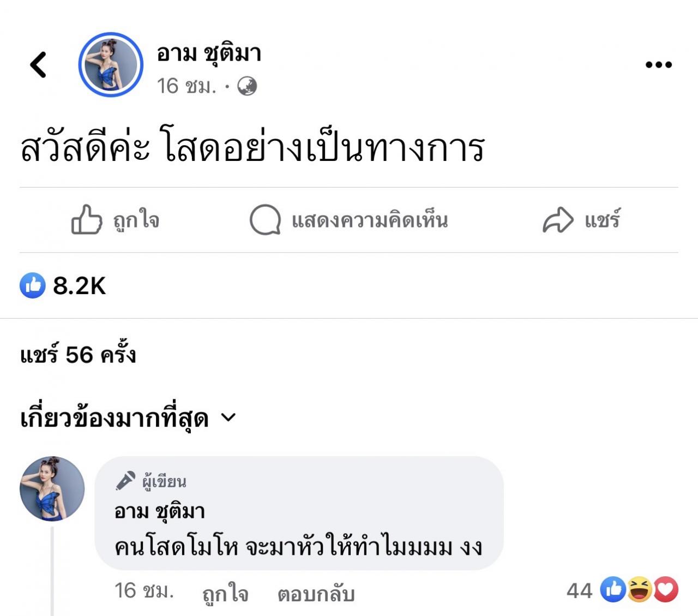
Task: Tap the heart reaction on the comment
Action: pyautogui.click(x=666, y=590)
